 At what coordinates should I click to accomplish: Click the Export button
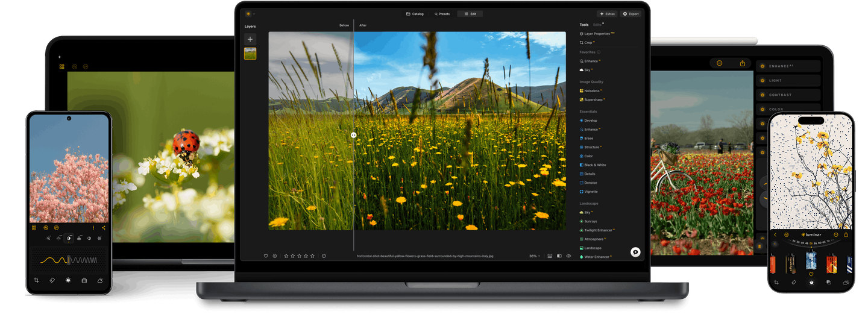[631, 13]
